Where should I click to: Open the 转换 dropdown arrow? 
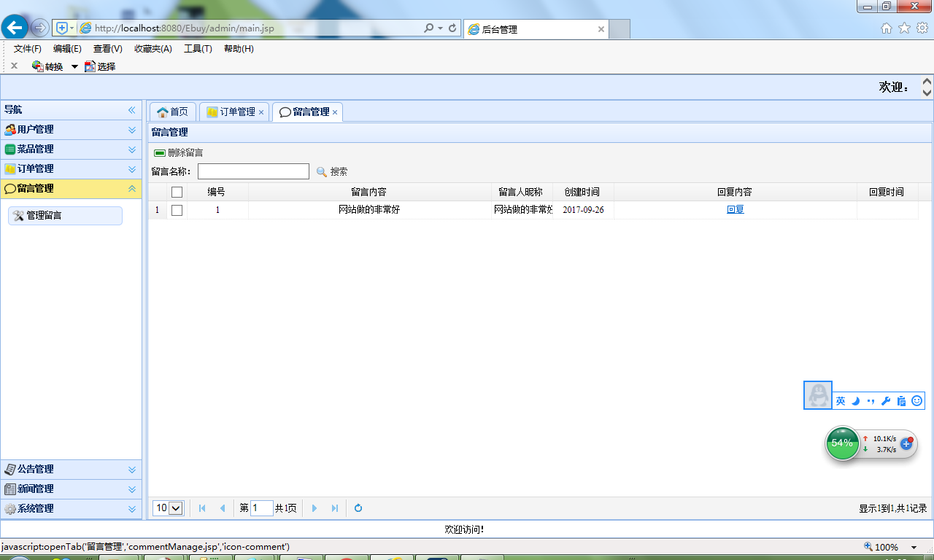pyautogui.click(x=74, y=66)
